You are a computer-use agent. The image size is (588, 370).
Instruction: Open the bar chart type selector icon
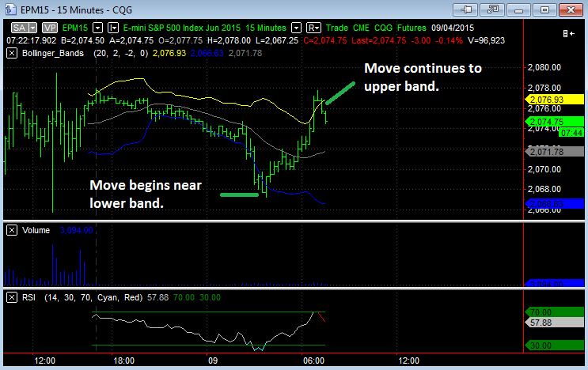113,28
